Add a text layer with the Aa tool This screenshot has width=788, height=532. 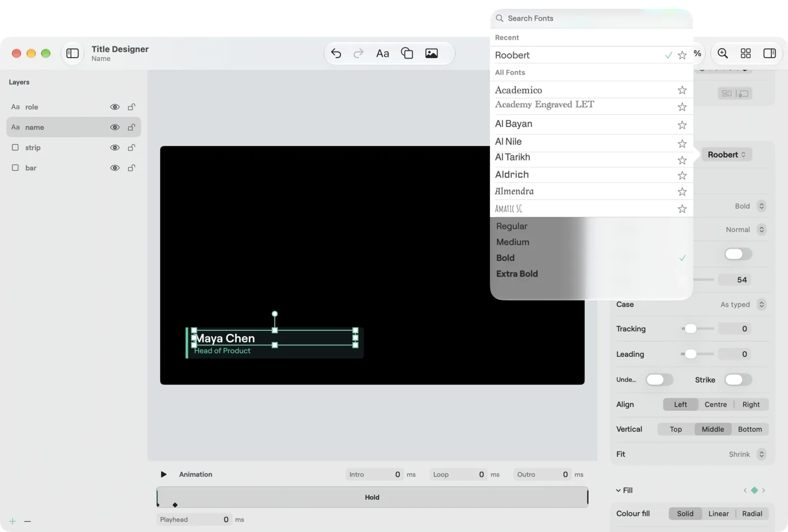click(383, 53)
